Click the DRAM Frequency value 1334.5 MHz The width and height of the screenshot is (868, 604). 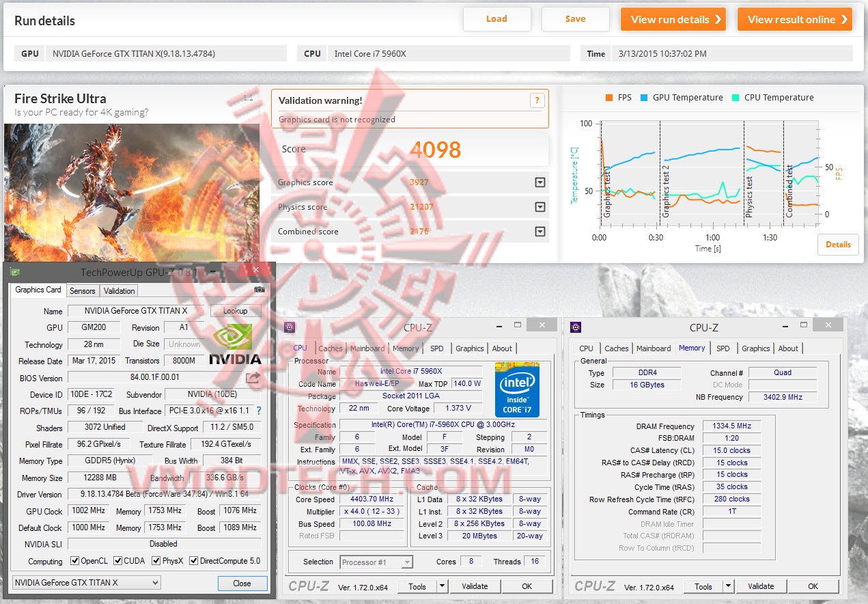[731, 426]
